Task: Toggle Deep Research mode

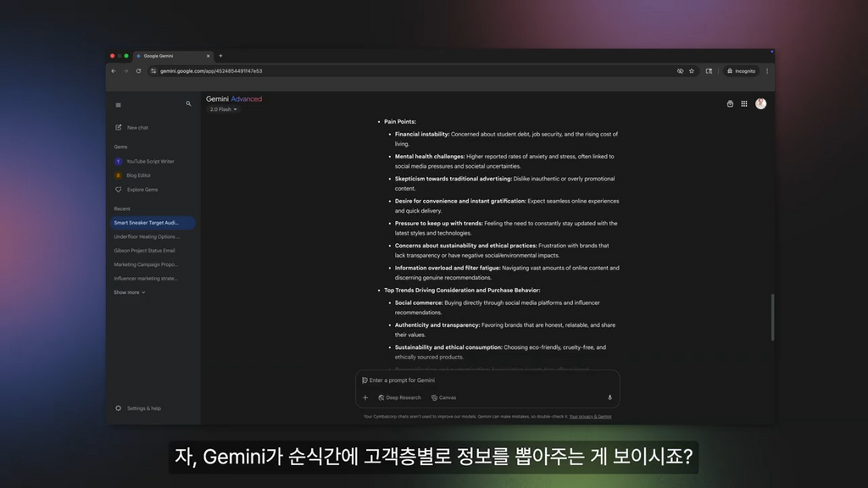Action: [400, 398]
